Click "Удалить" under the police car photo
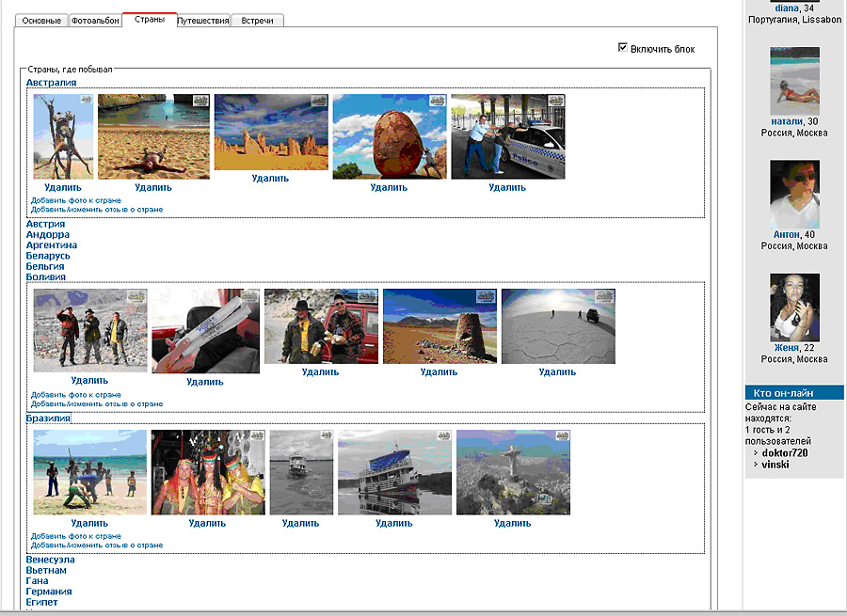This screenshot has width=847, height=616. tap(507, 187)
